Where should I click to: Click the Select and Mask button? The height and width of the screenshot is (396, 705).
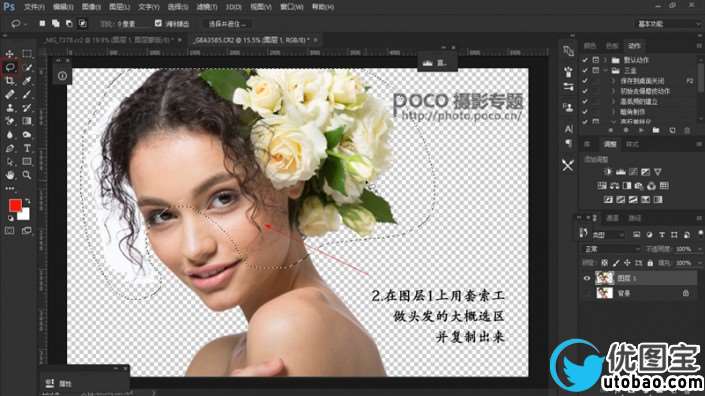pyautogui.click(x=227, y=24)
